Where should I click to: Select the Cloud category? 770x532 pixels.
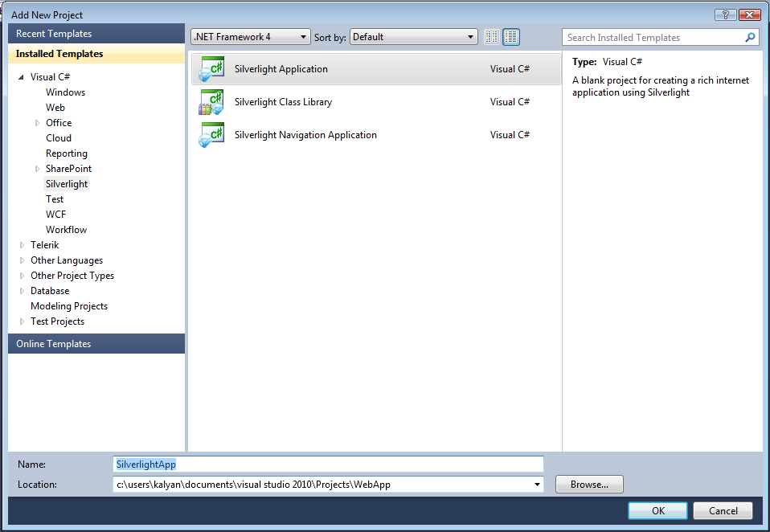(59, 138)
